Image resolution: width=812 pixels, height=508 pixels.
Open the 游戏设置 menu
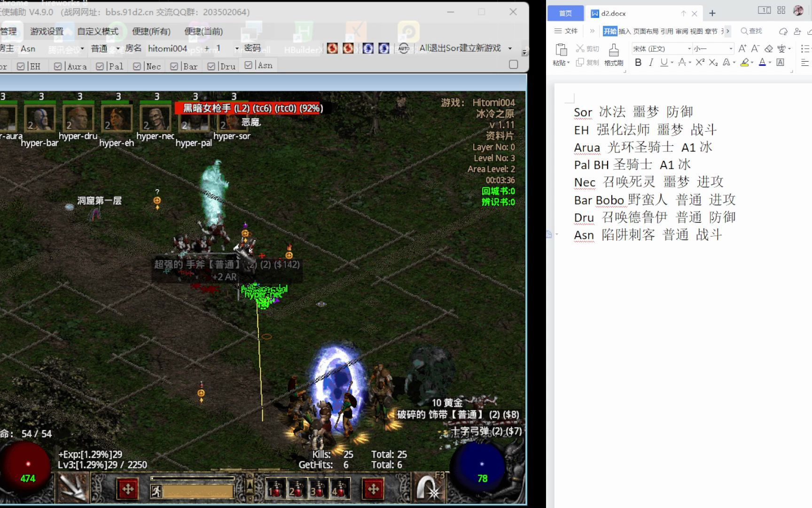coord(47,32)
